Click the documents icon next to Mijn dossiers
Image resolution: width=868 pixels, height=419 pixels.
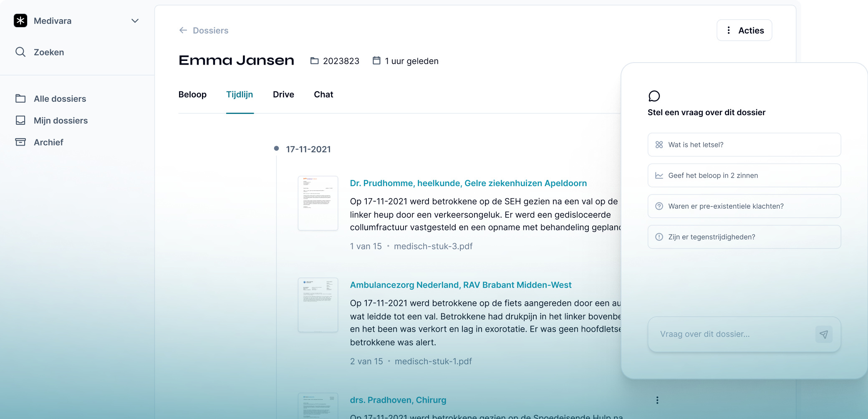click(21, 120)
